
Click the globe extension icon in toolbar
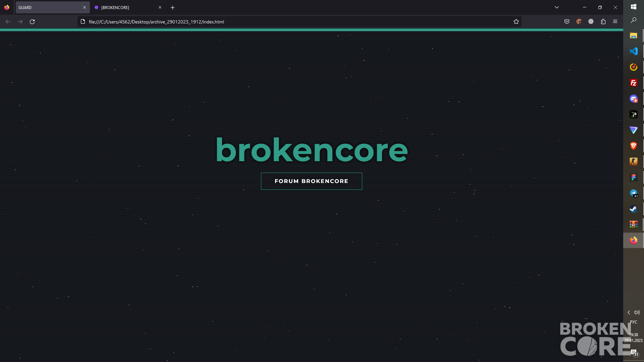click(x=591, y=22)
